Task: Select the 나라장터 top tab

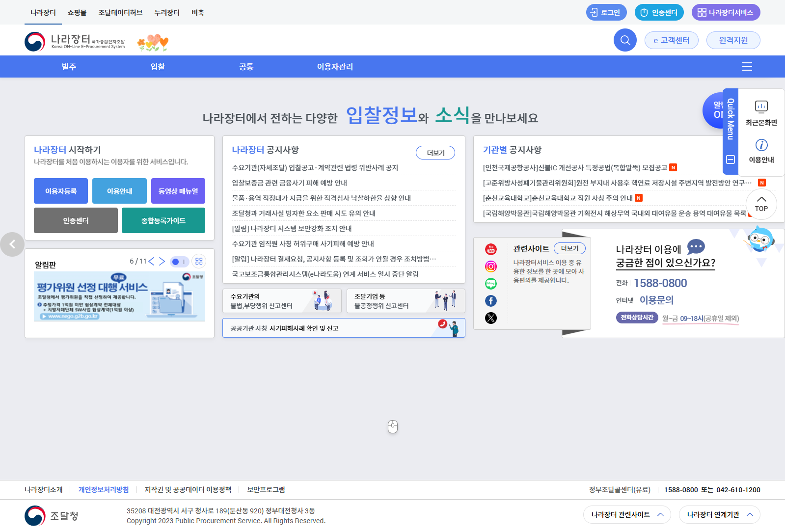Action: pyautogui.click(x=43, y=12)
